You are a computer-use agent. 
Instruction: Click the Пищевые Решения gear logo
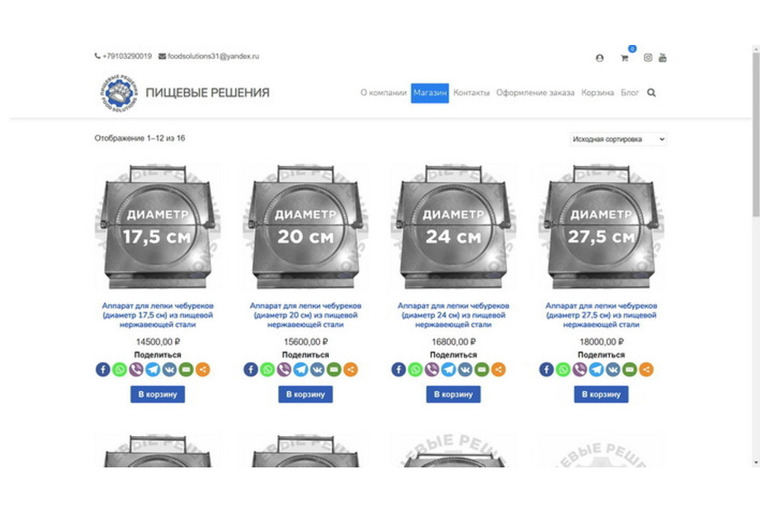(x=119, y=93)
